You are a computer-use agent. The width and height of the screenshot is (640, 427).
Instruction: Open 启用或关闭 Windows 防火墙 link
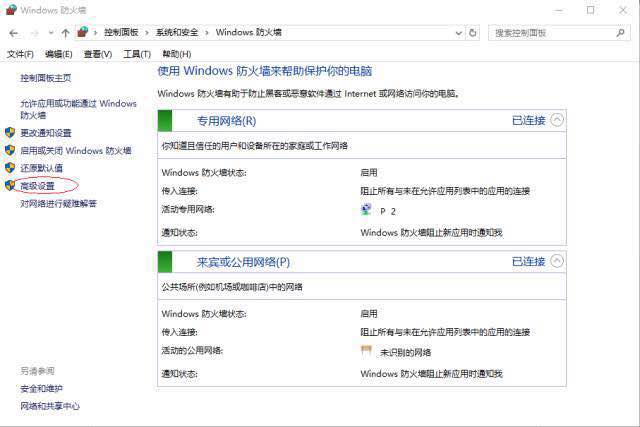pos(76,150)
